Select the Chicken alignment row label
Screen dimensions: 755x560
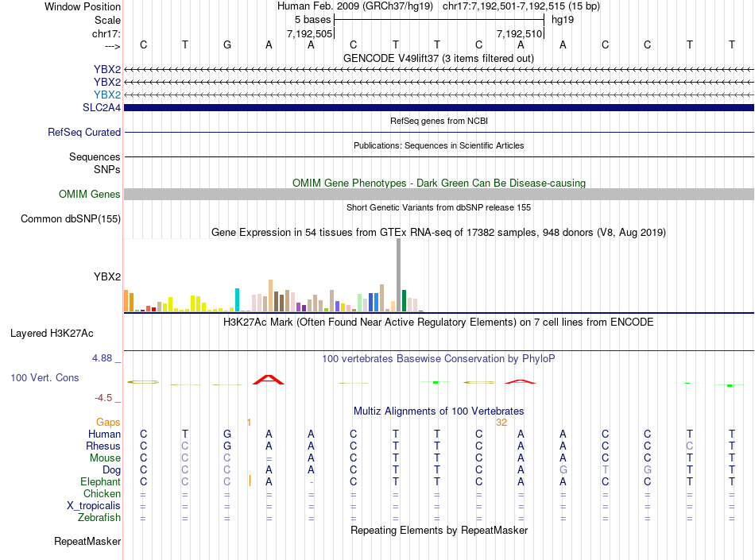102,493
